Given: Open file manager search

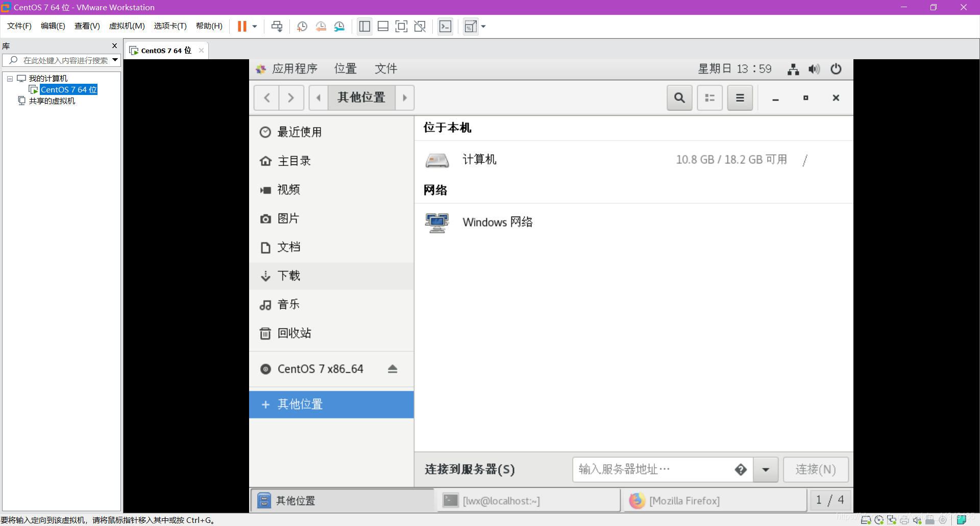Looking at the screenshot, I should 679,98.
